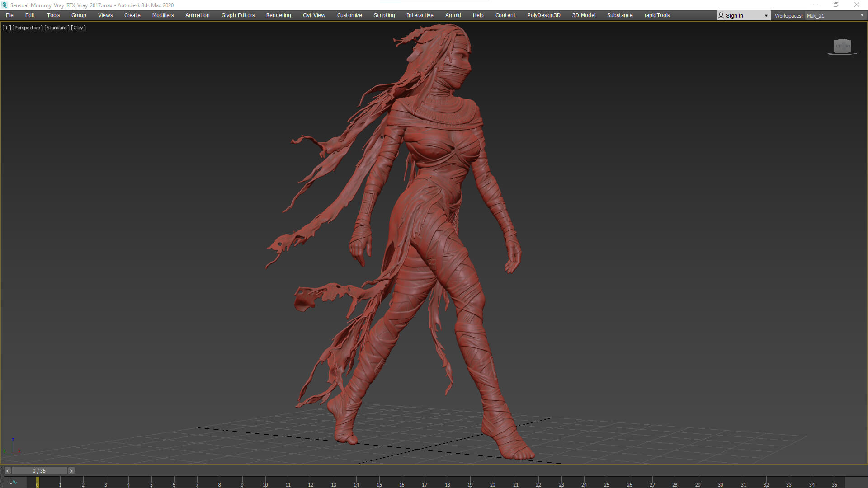Image resolution: width=868 pixels, height=488 pixels.
Task: Open the Help menu
Action: [x=478, y=15]
